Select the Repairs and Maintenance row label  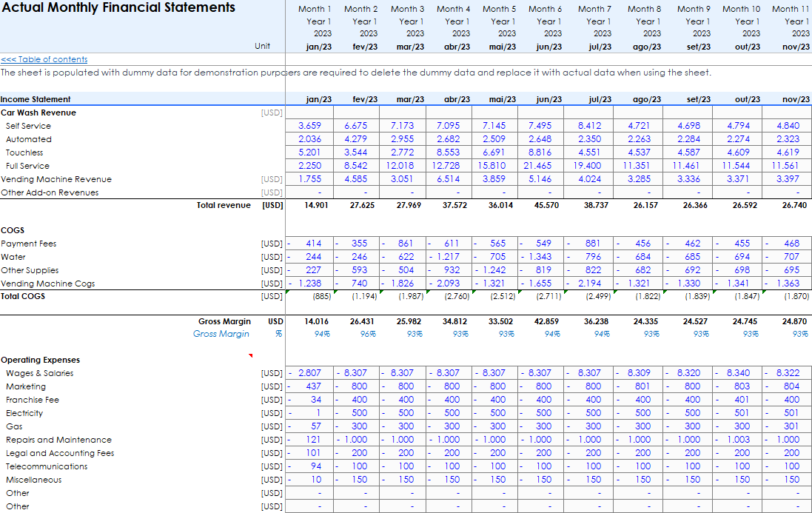point(58,440)
